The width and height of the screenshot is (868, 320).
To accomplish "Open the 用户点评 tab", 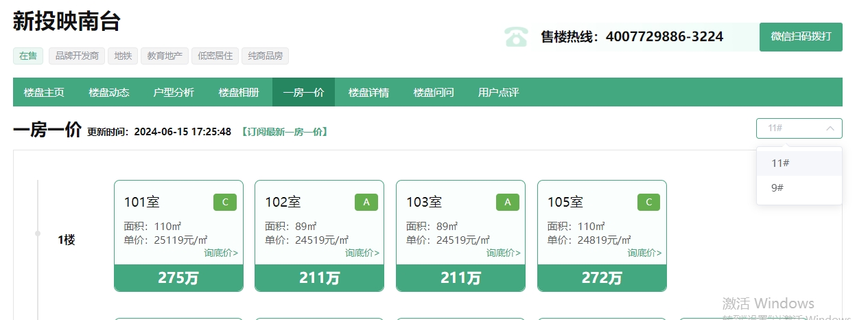I will [498, 92].
